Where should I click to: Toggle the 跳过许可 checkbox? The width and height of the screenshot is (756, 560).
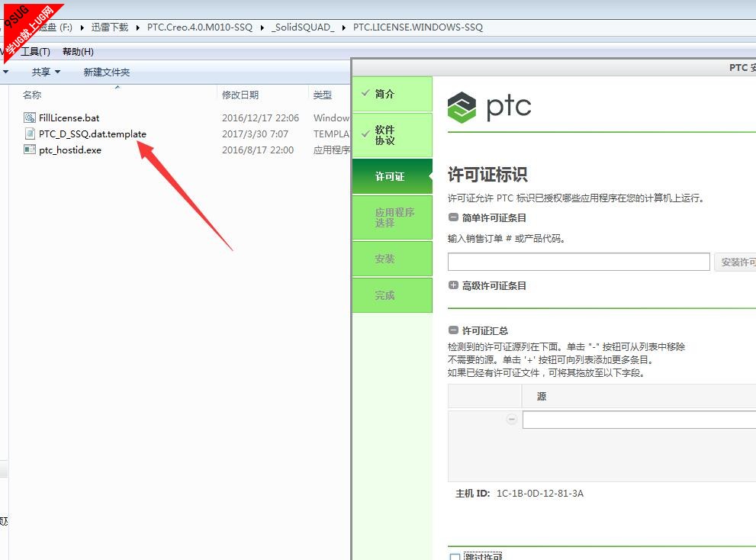tap(455, 557)
